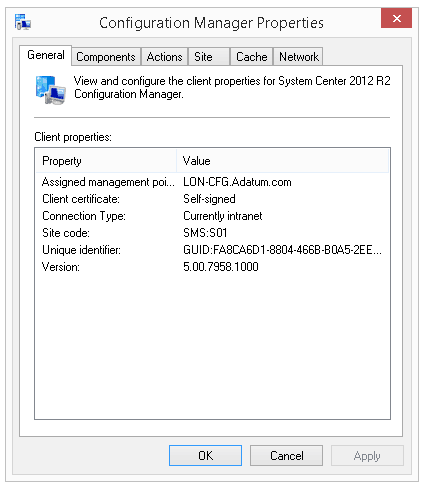Select the Client certificate row
425x489 pixels.
[x=212, y=199]
